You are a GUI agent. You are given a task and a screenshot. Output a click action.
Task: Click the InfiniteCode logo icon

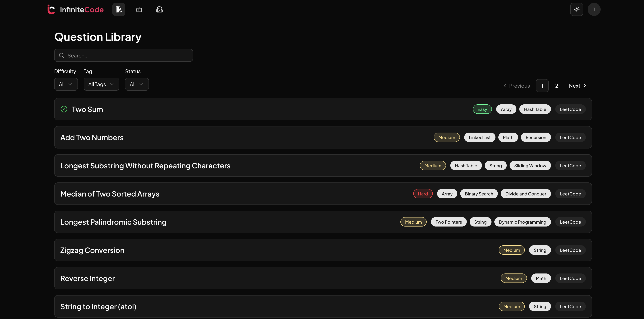point(51,10)
